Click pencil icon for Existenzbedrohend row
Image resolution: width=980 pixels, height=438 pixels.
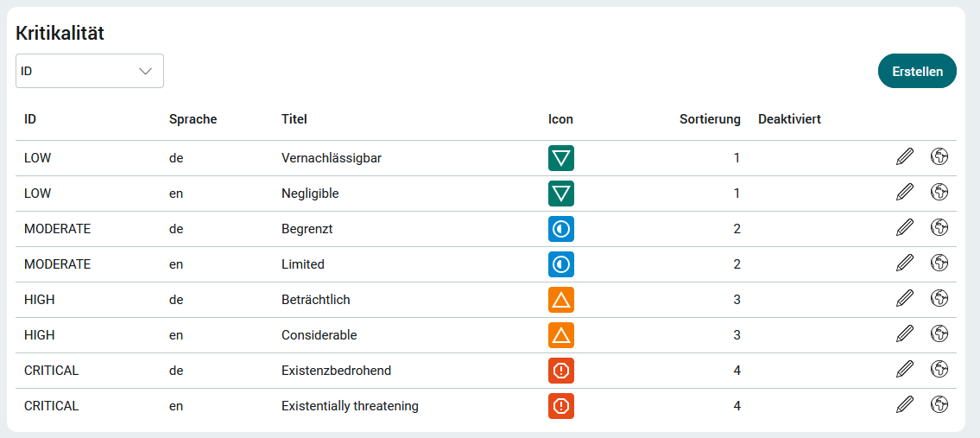[904, 369]
